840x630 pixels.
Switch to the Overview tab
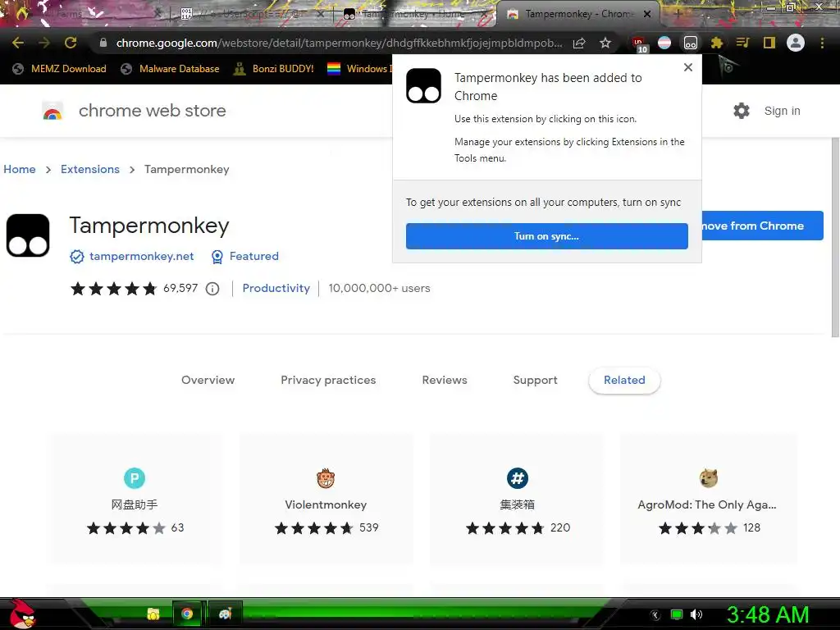[x=208, y=381]
